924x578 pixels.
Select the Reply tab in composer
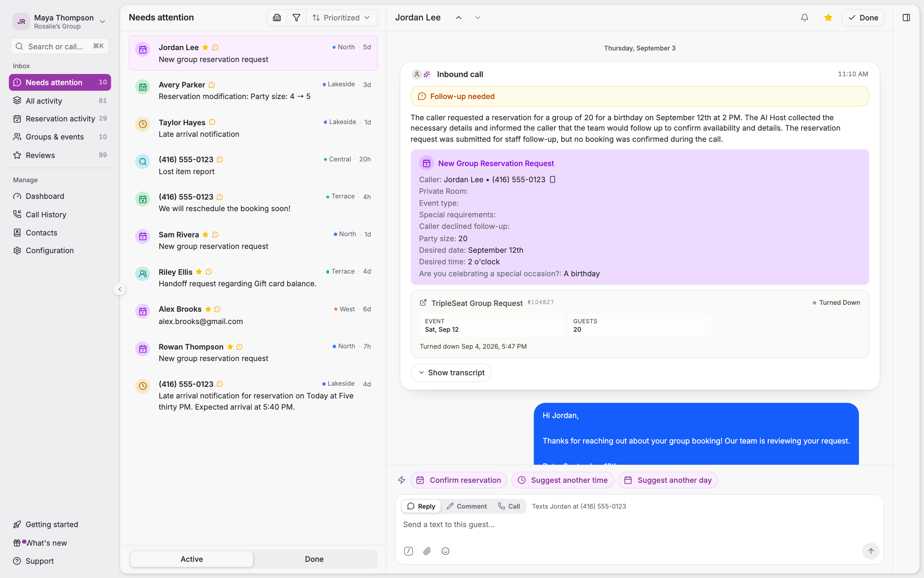[421, 506]
